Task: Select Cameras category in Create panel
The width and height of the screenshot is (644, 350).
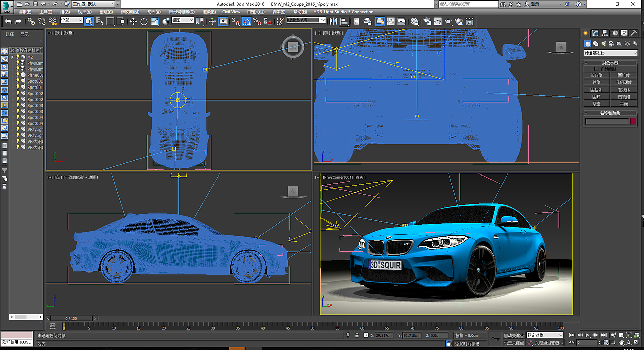Action: (x=610, y=44)
